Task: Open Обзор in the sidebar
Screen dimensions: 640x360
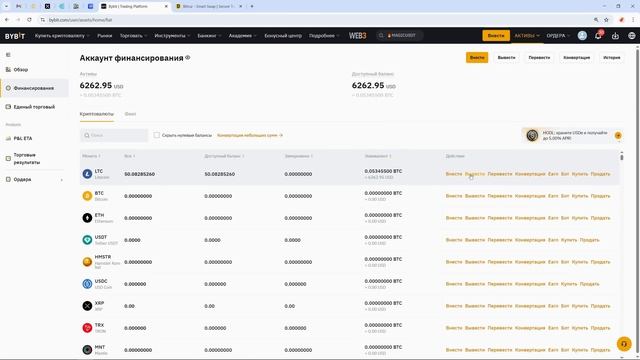Action: tap(21, 70)
